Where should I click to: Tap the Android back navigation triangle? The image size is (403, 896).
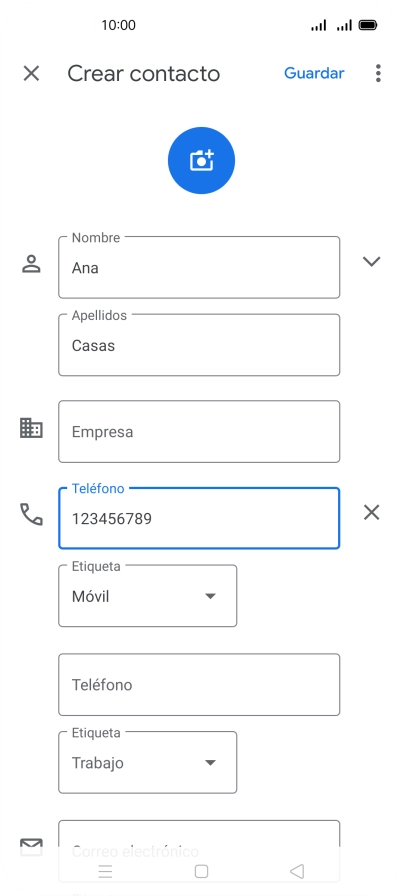point(297,871)
